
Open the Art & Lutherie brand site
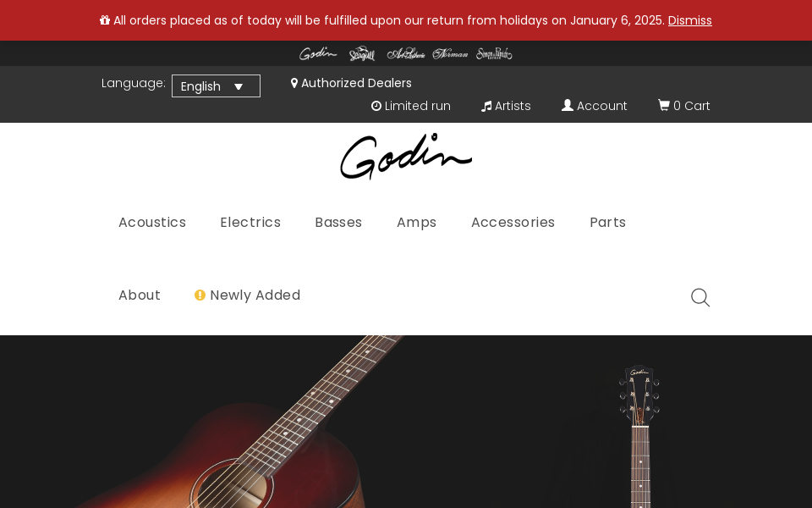pos(406,52)
